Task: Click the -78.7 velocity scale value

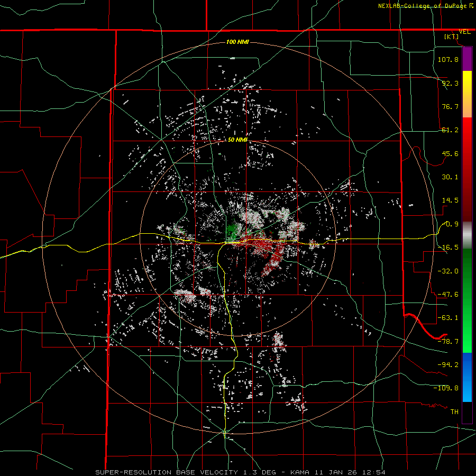Action: [448, 342]
